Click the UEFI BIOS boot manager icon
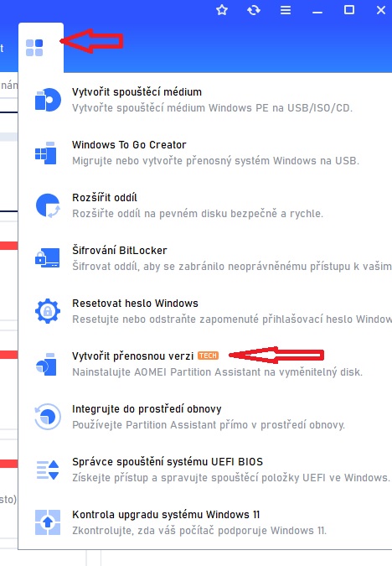Screen dimensions: 392x566 point(48,470)
